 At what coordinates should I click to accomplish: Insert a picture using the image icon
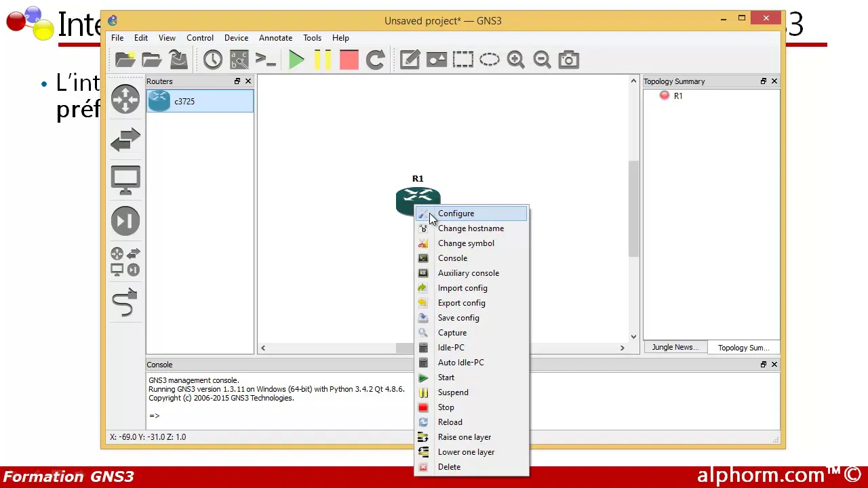point(436,60)
